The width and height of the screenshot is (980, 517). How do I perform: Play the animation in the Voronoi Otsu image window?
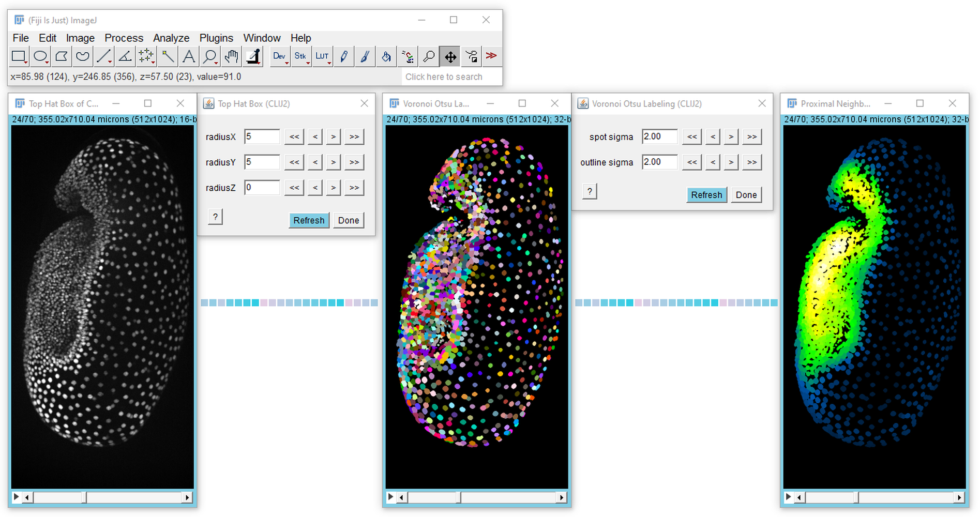coord(391,497)
